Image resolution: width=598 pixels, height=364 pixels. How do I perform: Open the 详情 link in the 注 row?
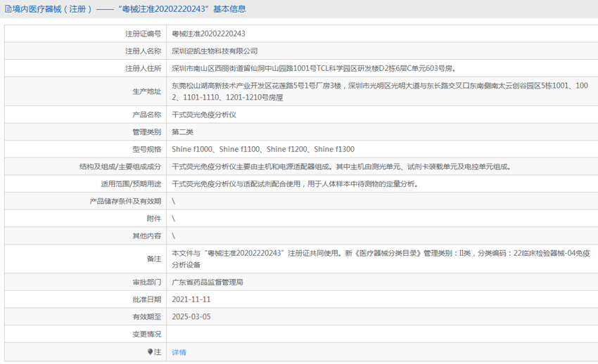(179, 352)
